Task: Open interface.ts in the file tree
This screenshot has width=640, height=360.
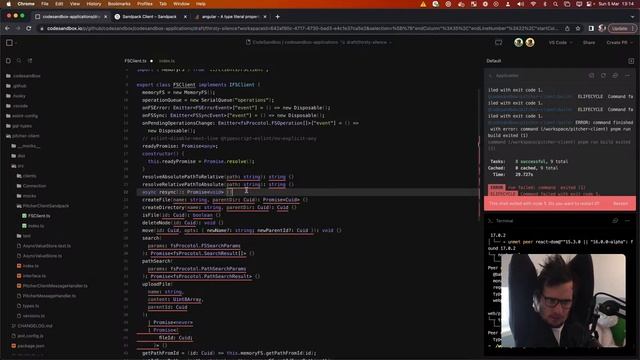Action: 31,276
